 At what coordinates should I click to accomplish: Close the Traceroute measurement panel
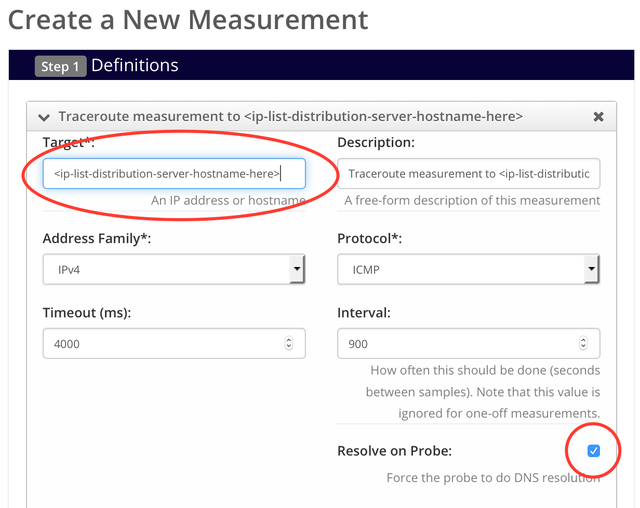pyautogui.click(x=598, y=117)
